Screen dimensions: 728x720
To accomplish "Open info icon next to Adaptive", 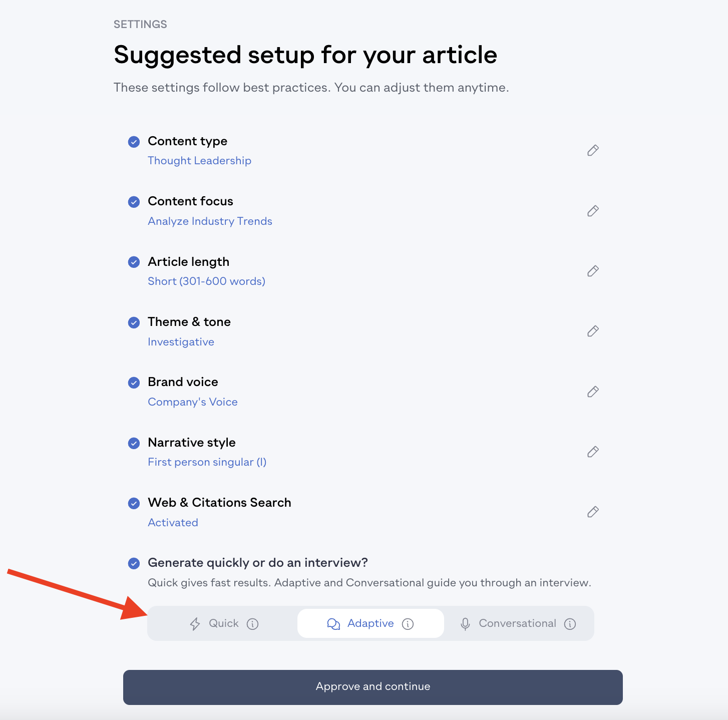I will click(408, 624).
